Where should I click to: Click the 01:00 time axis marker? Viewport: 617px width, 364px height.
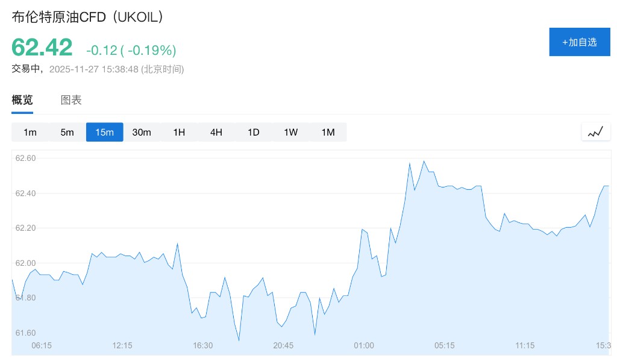point(364,345)
